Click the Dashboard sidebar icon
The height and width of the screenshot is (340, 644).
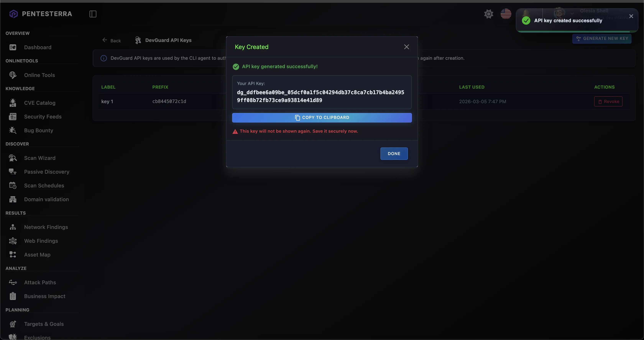(13, 47)
